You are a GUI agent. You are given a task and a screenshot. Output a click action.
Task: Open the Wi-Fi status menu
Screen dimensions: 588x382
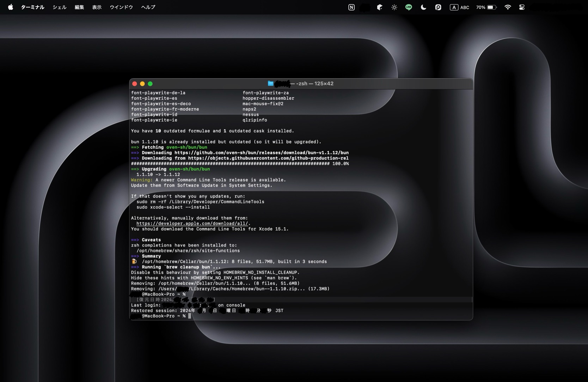click(x=508, y=7)
